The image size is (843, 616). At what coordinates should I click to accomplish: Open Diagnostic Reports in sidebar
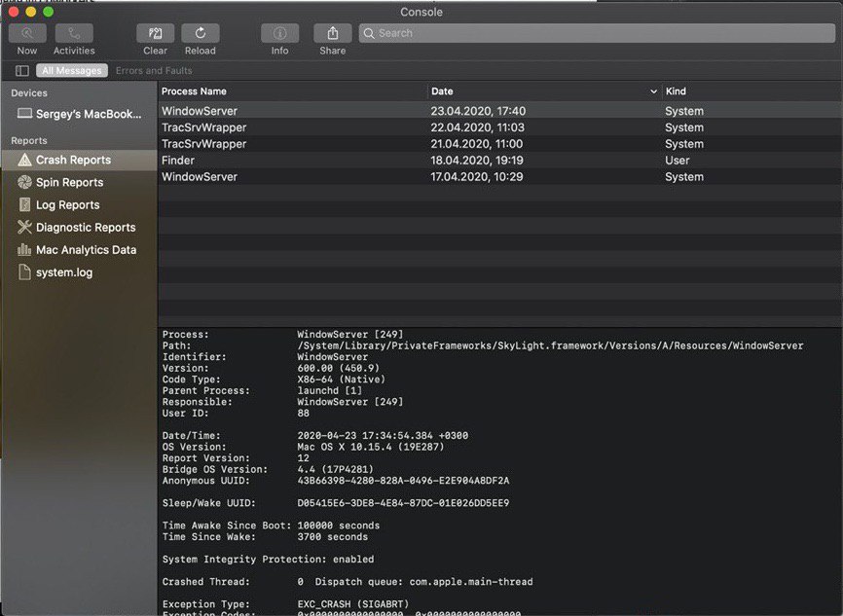pyautogui.click(x=79, y=228)
